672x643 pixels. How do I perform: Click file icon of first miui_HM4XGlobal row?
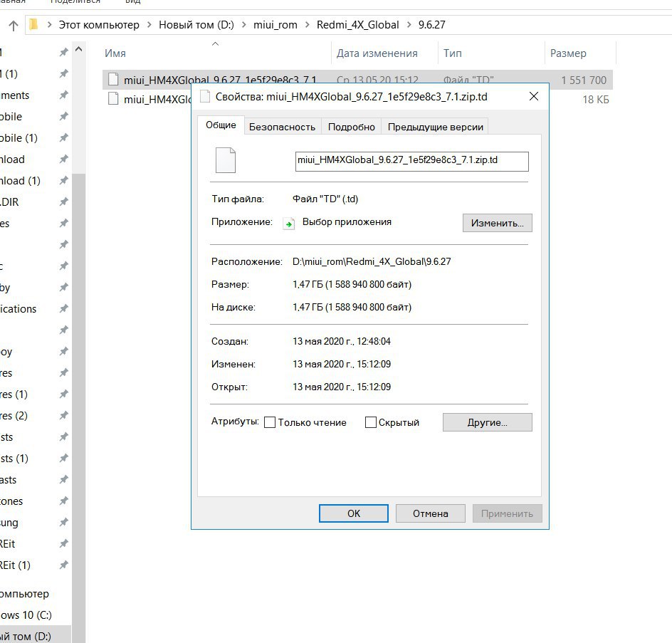click(x=113, y=80)
